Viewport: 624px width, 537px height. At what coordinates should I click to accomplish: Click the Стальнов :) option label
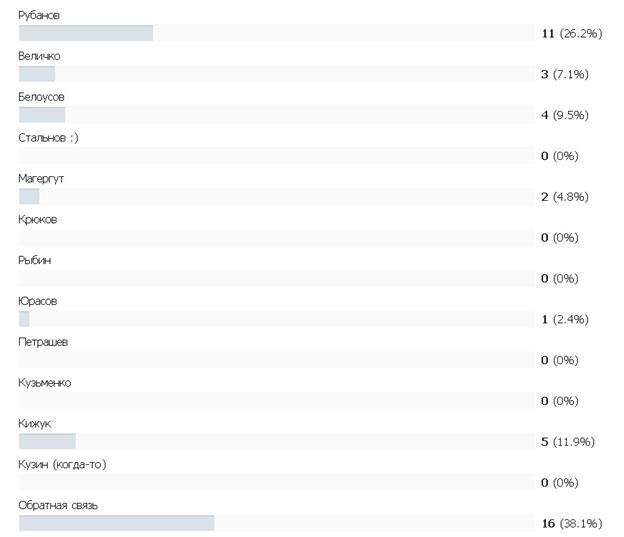pyautogui.click(x=49, y=138)
